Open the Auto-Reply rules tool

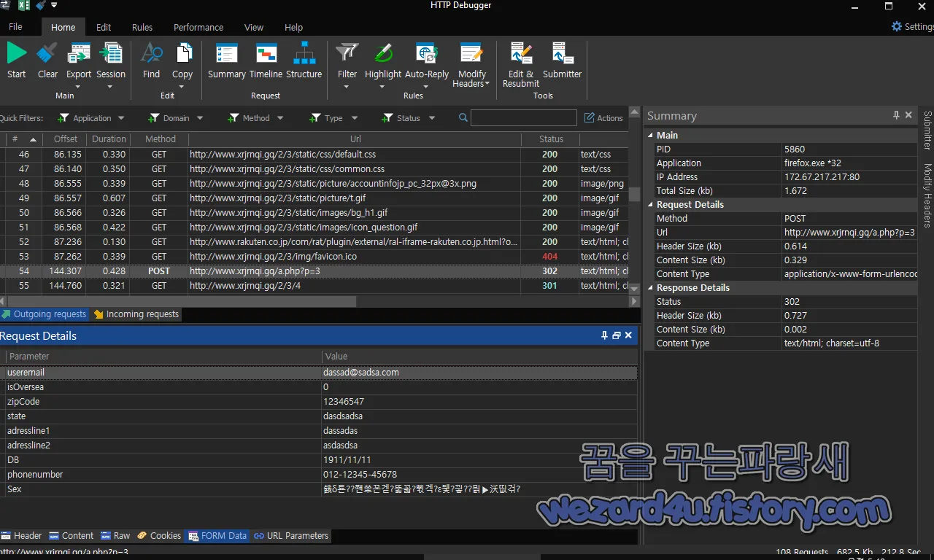[x=427, y=64]
